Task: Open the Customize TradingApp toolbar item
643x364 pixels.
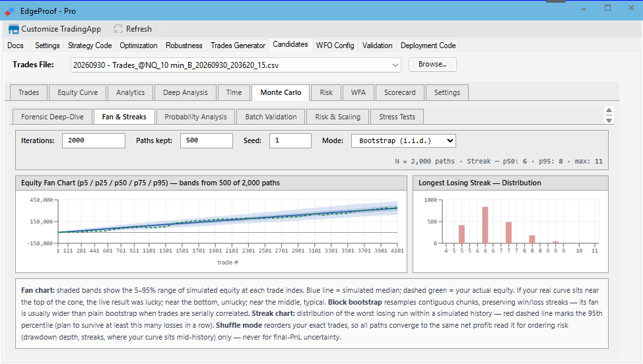Action: click(55, 29)
